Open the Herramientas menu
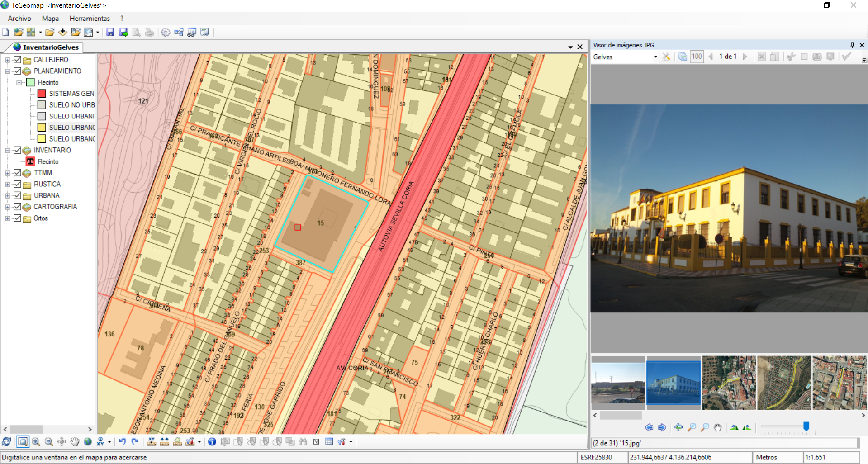The height and width of the screenshot is (464, 868). click(x=90, y=19)
